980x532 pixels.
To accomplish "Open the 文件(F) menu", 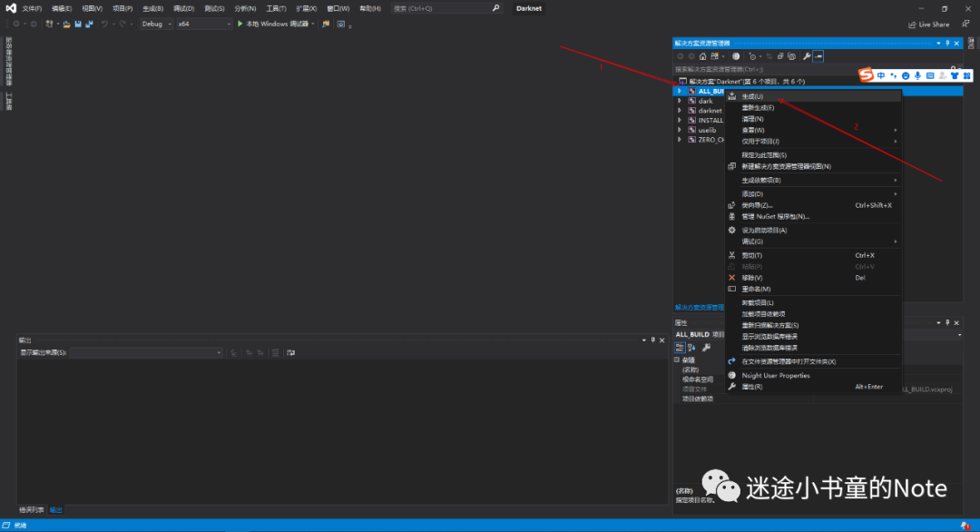I will (x=32, y=9).
